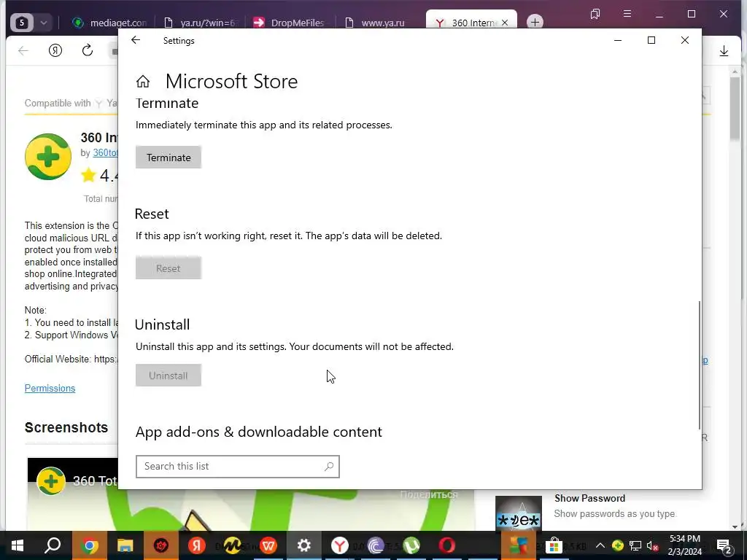
Task: Open Yandex red Я app on taskbar
Action: click(196, 545)
